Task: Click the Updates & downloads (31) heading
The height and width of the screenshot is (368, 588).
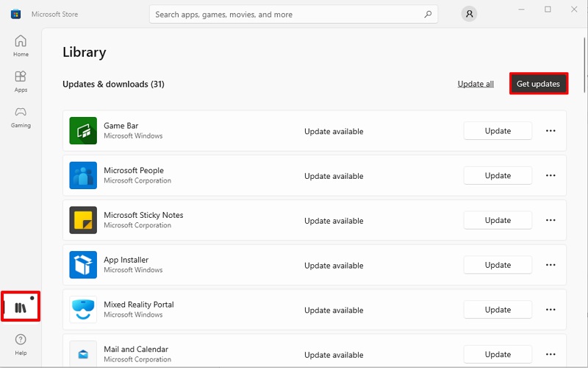Action: [x=113, y=84]
